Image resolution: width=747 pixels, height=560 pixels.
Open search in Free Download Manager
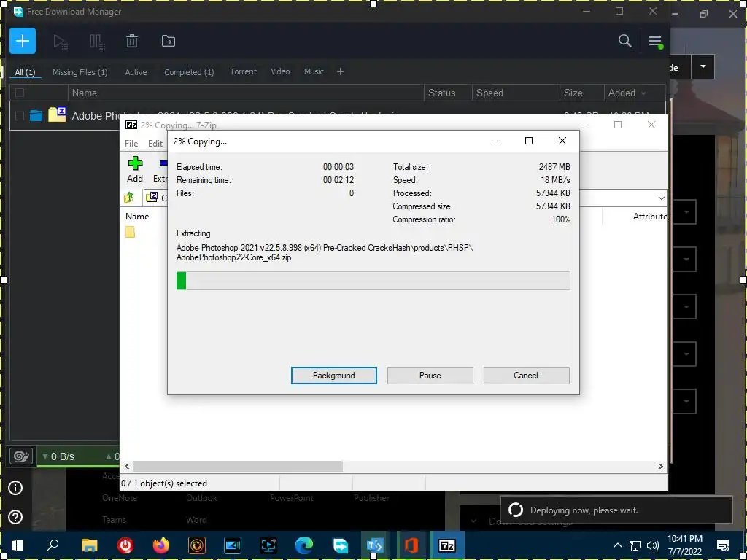tap(624, 41)
